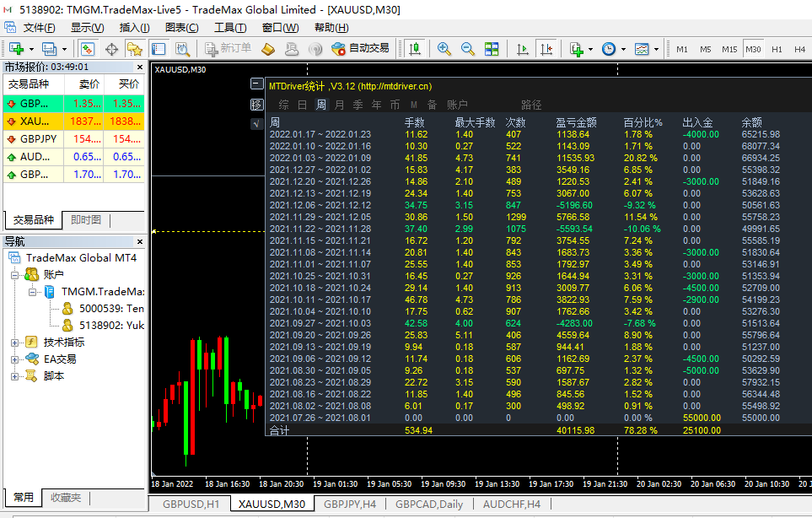Select the H1 timeframe

(777, 49)
